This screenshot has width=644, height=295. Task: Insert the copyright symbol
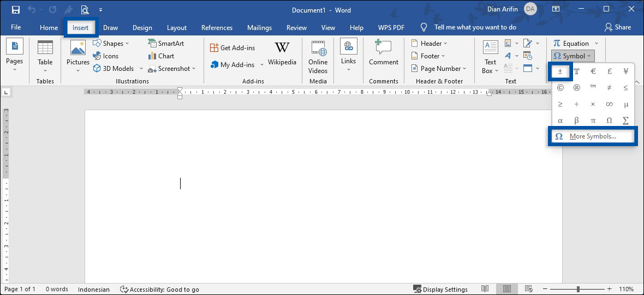[560, 87]
